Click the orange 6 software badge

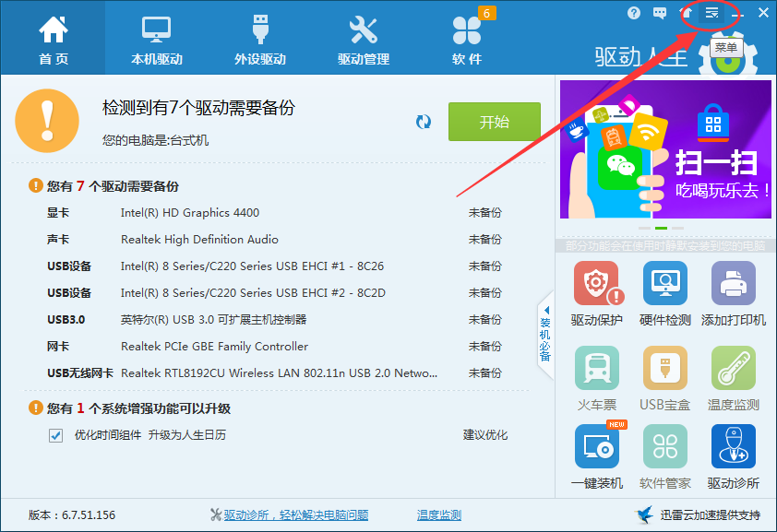[486, 13]
